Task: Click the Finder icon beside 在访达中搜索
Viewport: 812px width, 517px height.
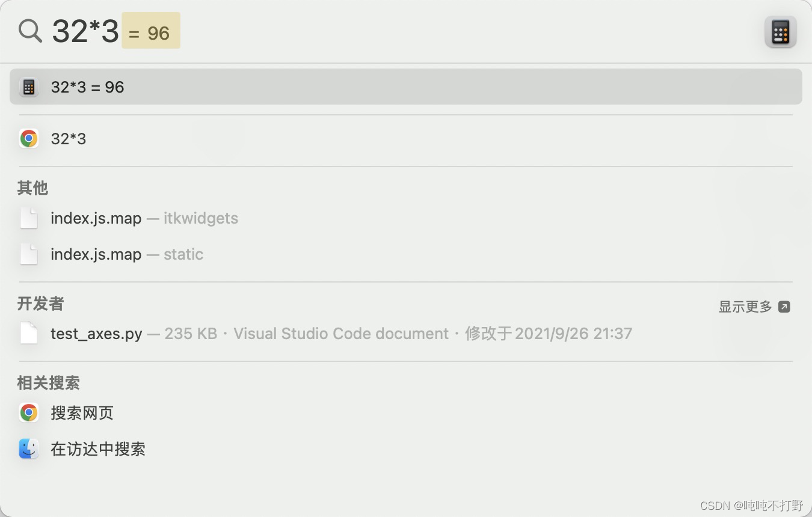Action: tap(29, 449)
